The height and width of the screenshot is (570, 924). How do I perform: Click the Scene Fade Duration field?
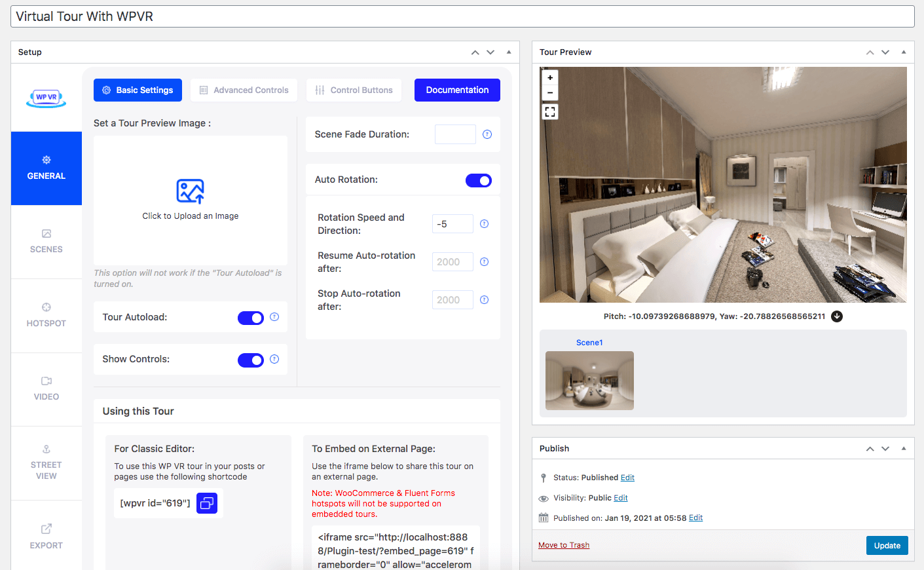(x=455, y=134)
